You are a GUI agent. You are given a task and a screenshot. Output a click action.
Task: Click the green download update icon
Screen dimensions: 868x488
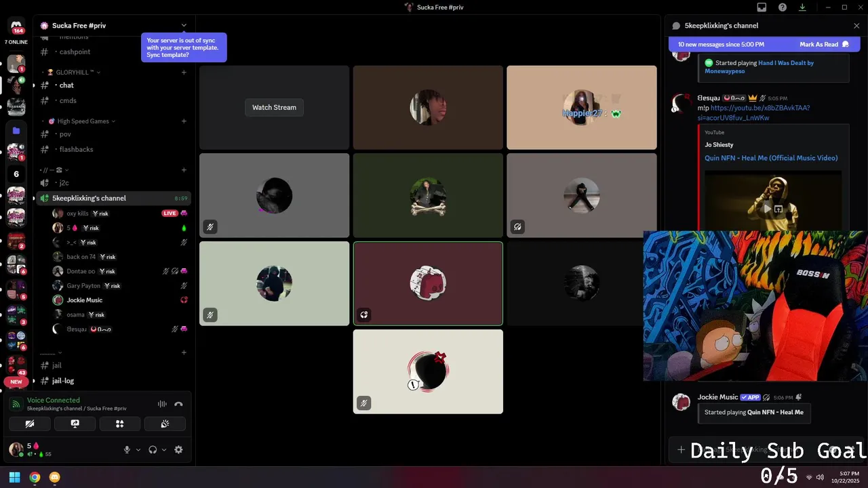802,7
